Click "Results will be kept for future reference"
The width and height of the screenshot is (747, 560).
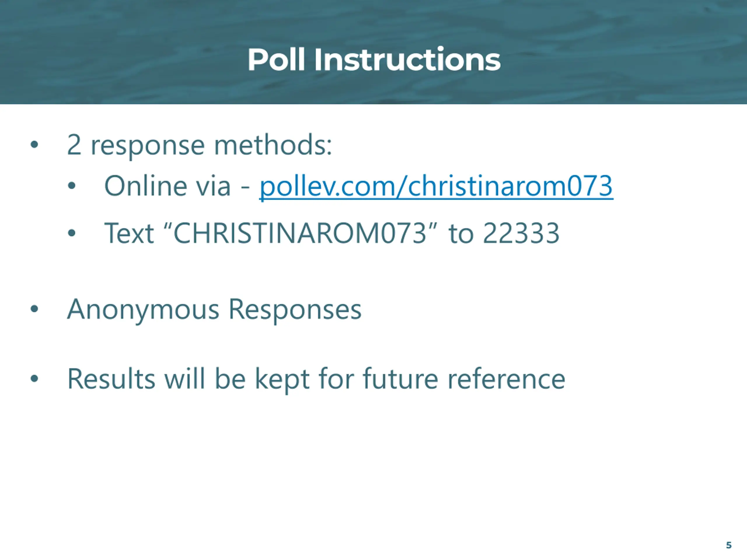[x=316, y=379]
